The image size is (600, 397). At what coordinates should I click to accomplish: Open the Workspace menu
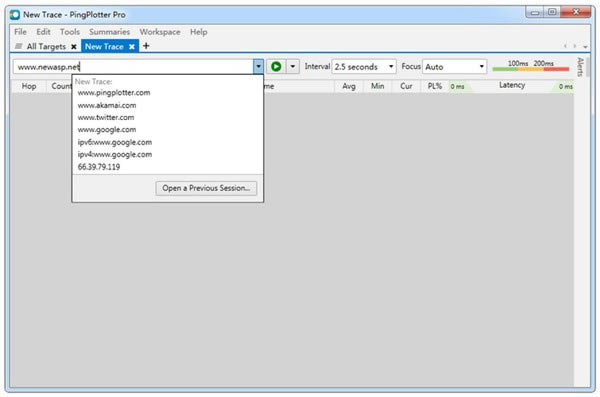[x=160, y=32]
